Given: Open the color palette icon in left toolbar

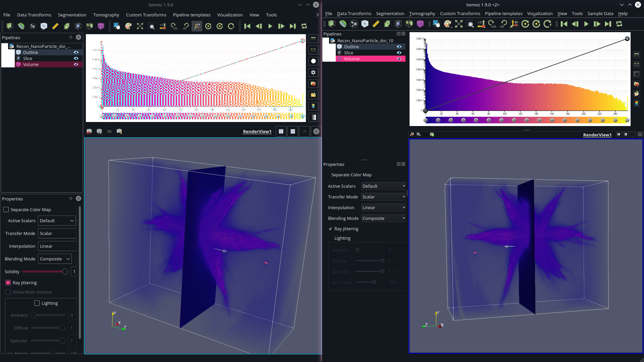Looking at the screenshot, I should [x=128, y=26].
